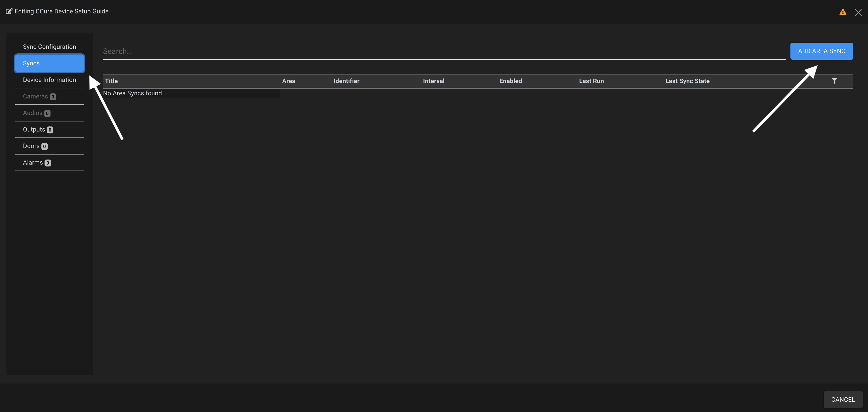Click the CANCEL button
The image size is (868, 412).
click(843, 399)
